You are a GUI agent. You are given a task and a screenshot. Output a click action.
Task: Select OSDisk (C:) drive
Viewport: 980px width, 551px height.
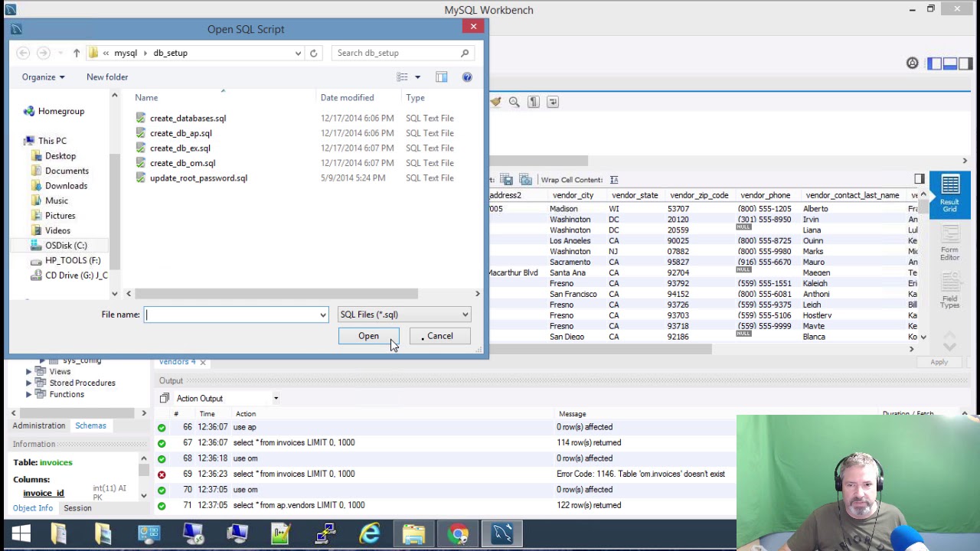[66, 246]
